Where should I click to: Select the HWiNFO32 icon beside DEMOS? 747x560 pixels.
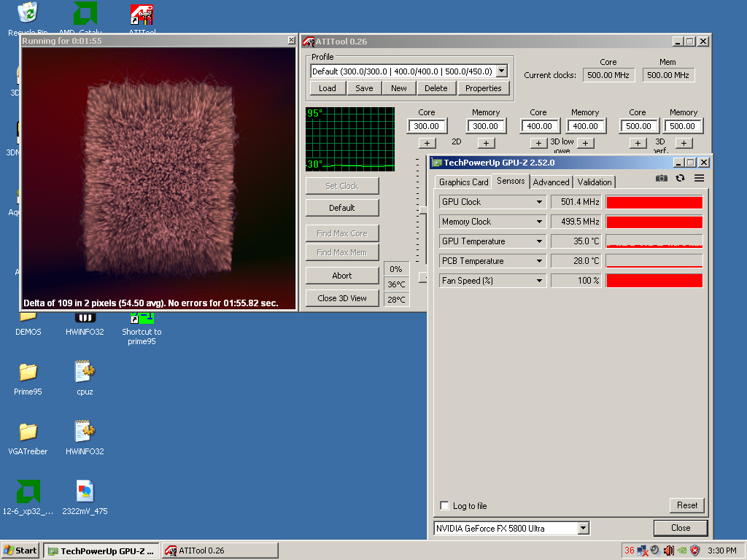point(85,317)
